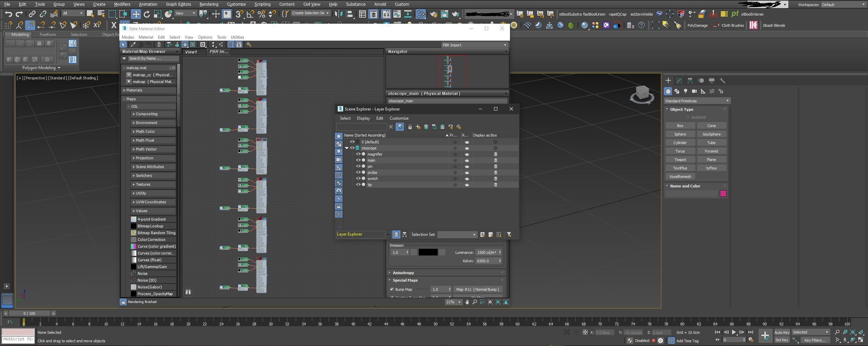868x346 pixels.
Task: Open the Standard Primitives dropdown
Action: [697, 101]
